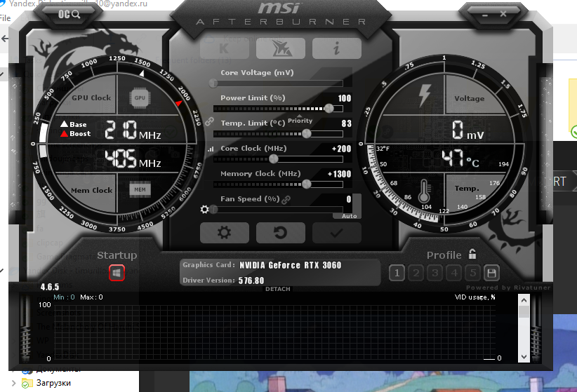The height and width of the screenshot is (392, 577).
Task: Toggle the power and temp limit link icon
Action: [x=209, y=121]
